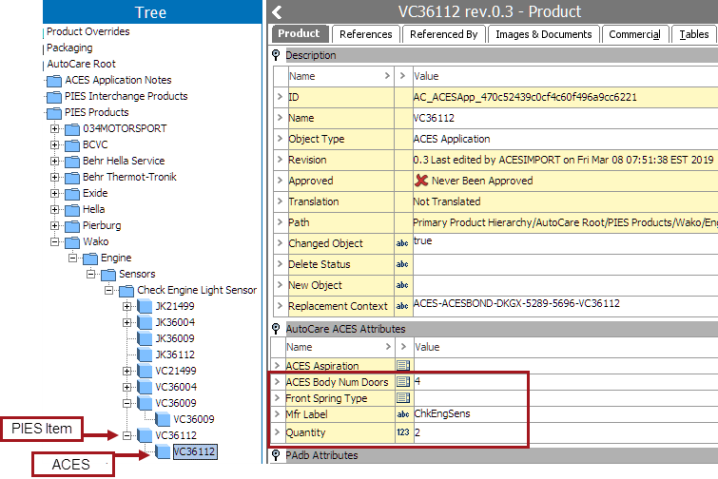This screenshot has height=479, width=718.
Task: Click the Tree panel header
Action: pyautogui.click(x=152, y=12)
